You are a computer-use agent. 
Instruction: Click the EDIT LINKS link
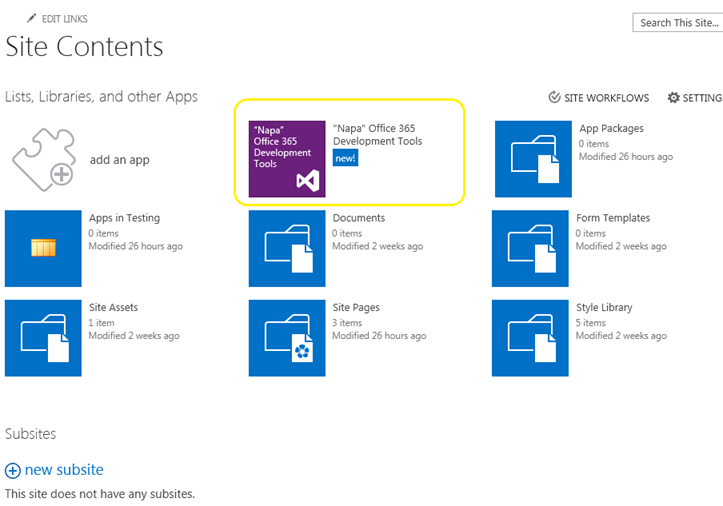pyautogui.click(x=65, y=19)
